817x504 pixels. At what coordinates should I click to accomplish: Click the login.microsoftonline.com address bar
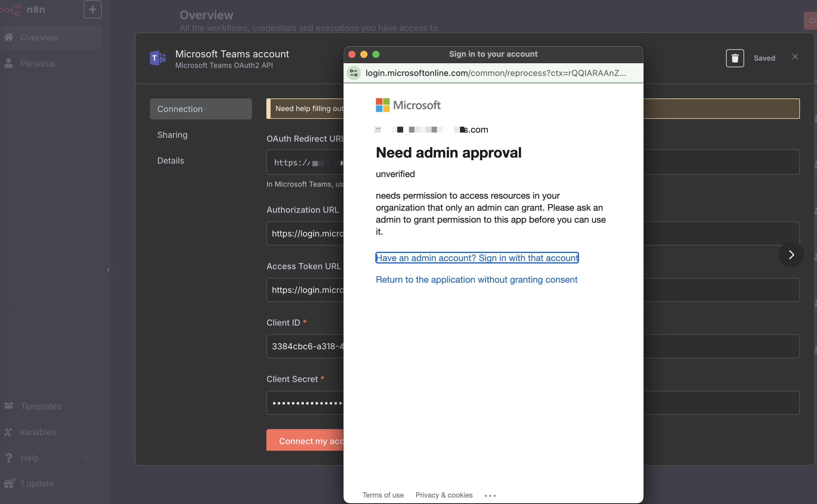pos(496,73)
